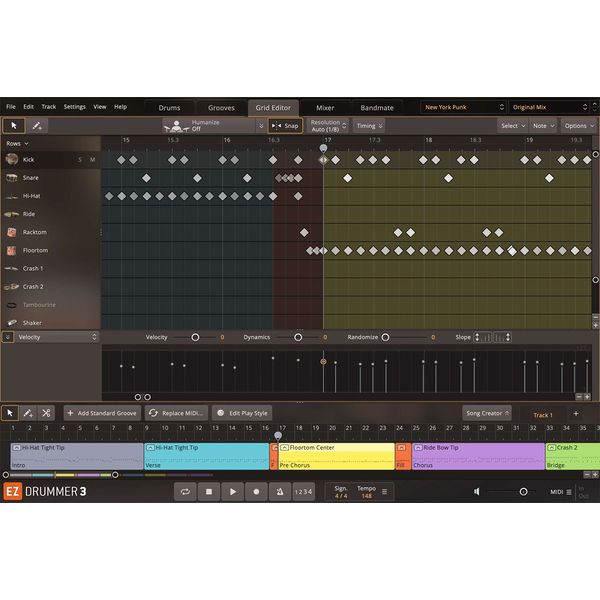Click the Velocity slider handle
Viewport: 600px width, 600px height.
pos(195,337)
